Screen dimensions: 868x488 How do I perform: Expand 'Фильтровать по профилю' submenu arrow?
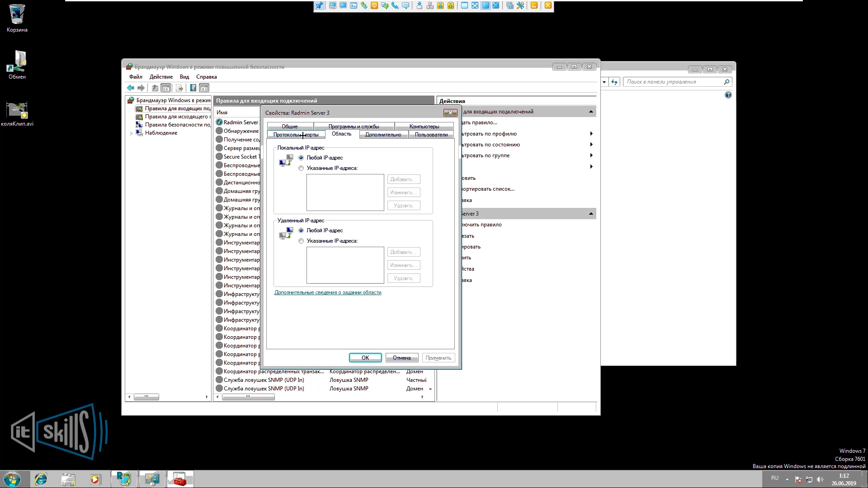(591, 134)
